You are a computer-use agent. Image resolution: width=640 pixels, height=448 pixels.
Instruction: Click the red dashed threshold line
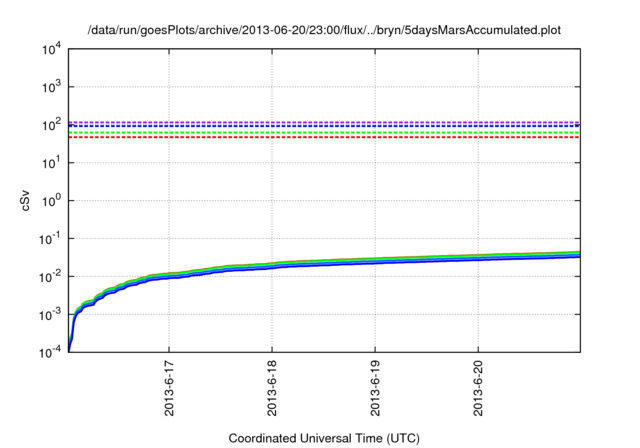[x=324, y=138]
